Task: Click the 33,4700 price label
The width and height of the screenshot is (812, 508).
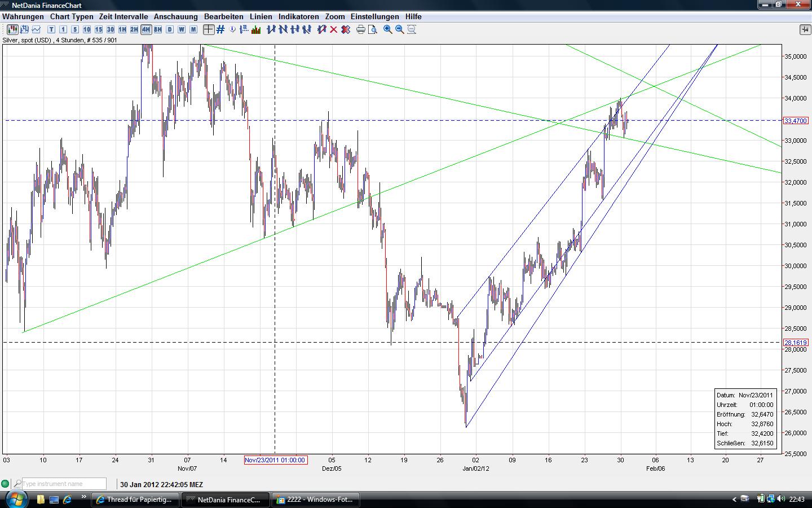Action: pos(796,121)
